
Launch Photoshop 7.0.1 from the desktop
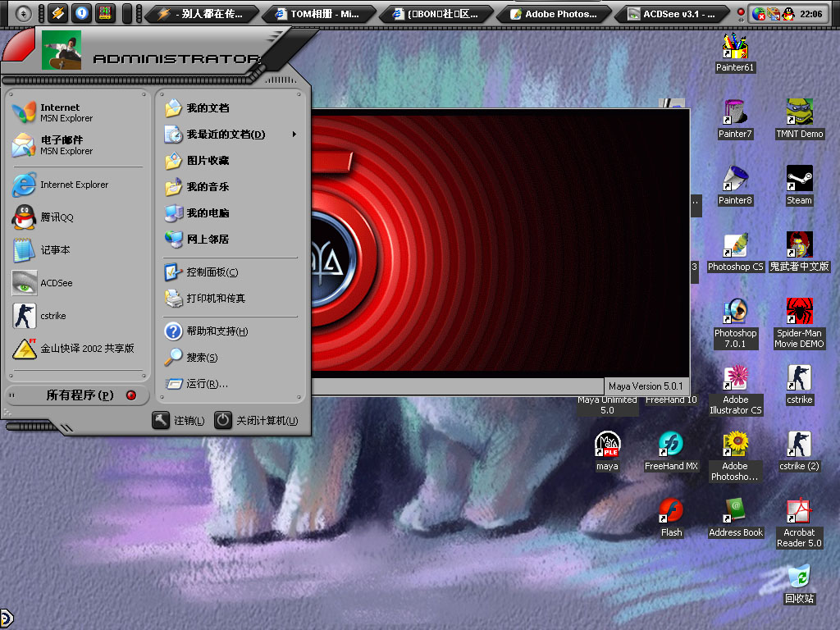click(735, 323)
